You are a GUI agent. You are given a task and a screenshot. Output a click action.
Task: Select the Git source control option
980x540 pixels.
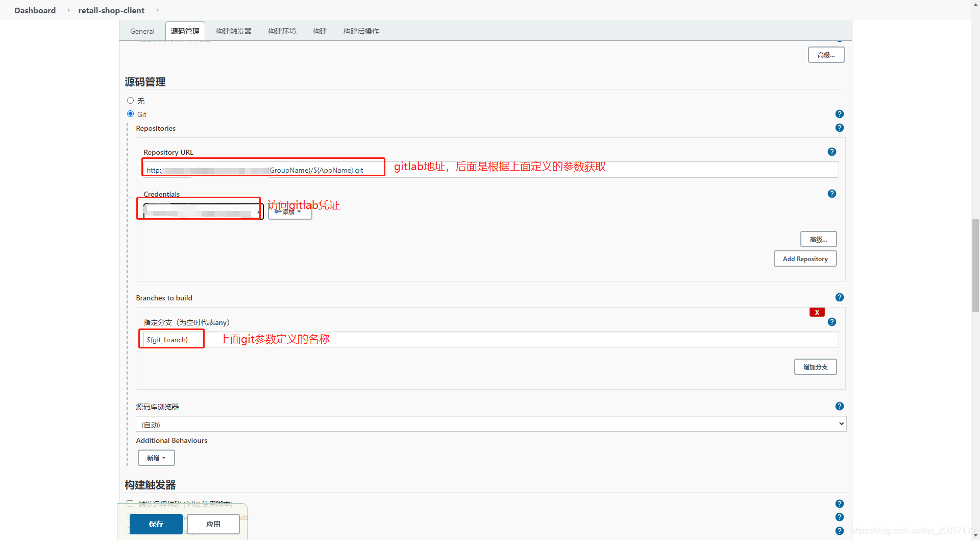pyautogui.click(x=130, y=114)
